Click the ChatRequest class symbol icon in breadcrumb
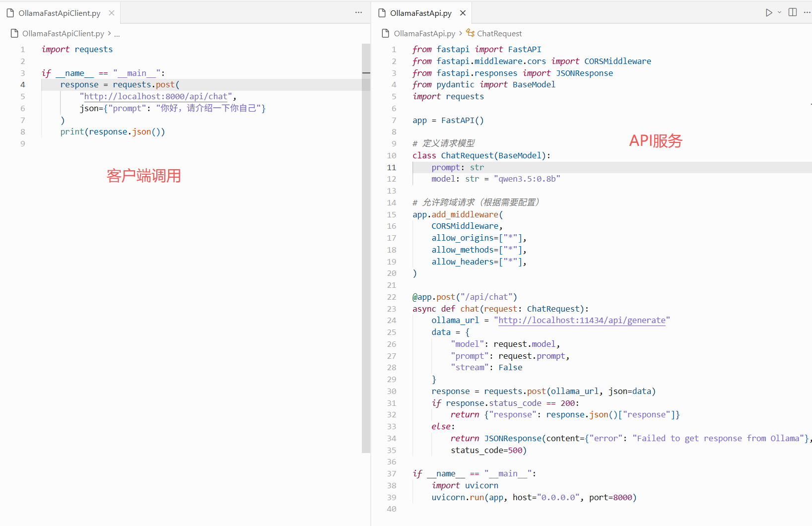Viewport: 812px width, 526px height. (x=470, y=33)
